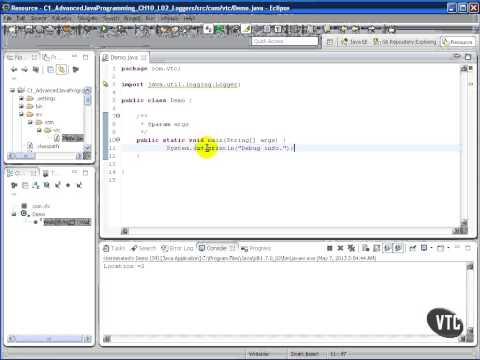Collapse all items in Navigator tree
Viewport: 480px width, 360px height.
point(50,69)
